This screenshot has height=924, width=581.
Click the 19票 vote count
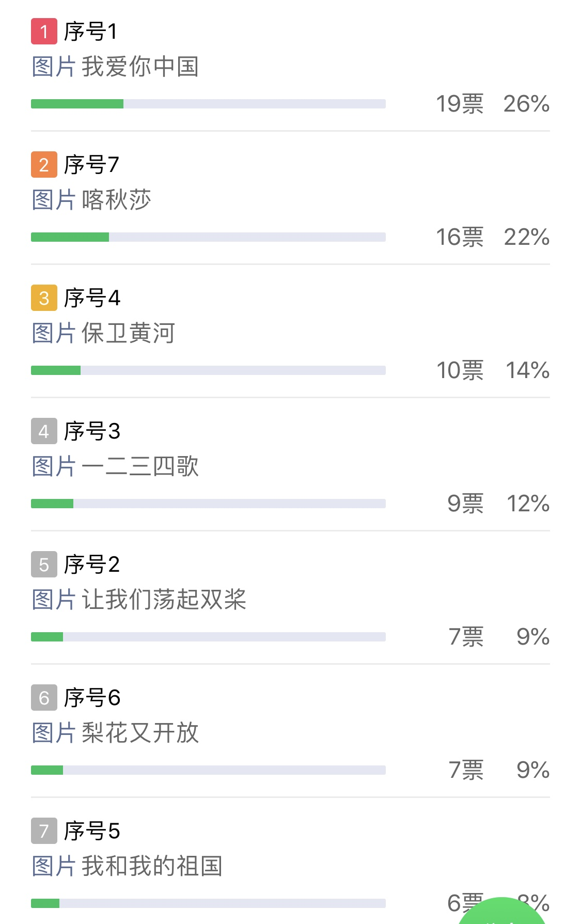460,104
